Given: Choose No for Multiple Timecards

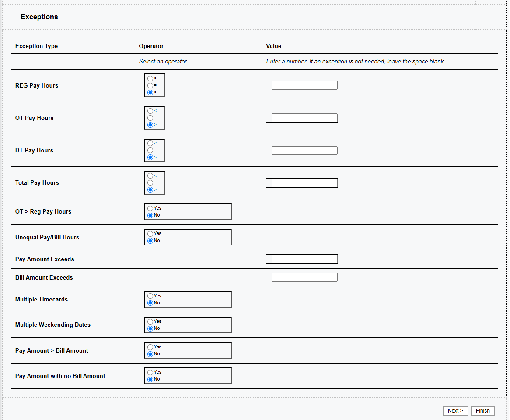Looking at the screenshot, I should [x=150, y=303].
